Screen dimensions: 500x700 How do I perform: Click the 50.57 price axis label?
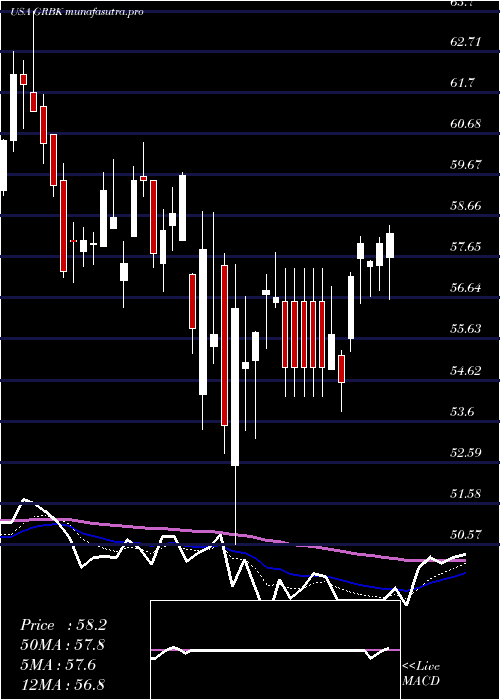click(467, 533)
